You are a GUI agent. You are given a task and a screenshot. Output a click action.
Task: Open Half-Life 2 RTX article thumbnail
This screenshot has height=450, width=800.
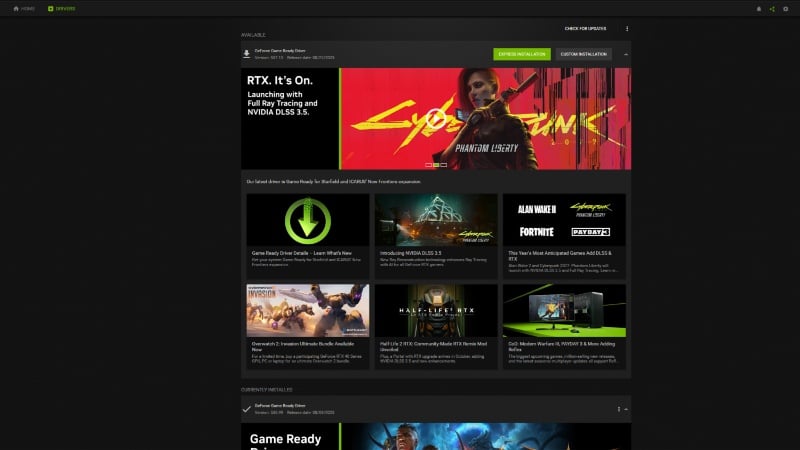[435, 311]
